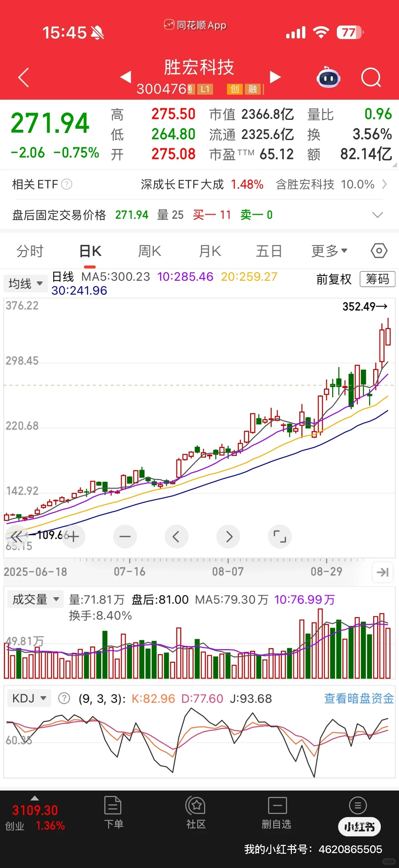Image resolution: width=399 pixels, height=868 pixels.
Task: Open 相关ETF help question mark
Action: coord(66,184)
